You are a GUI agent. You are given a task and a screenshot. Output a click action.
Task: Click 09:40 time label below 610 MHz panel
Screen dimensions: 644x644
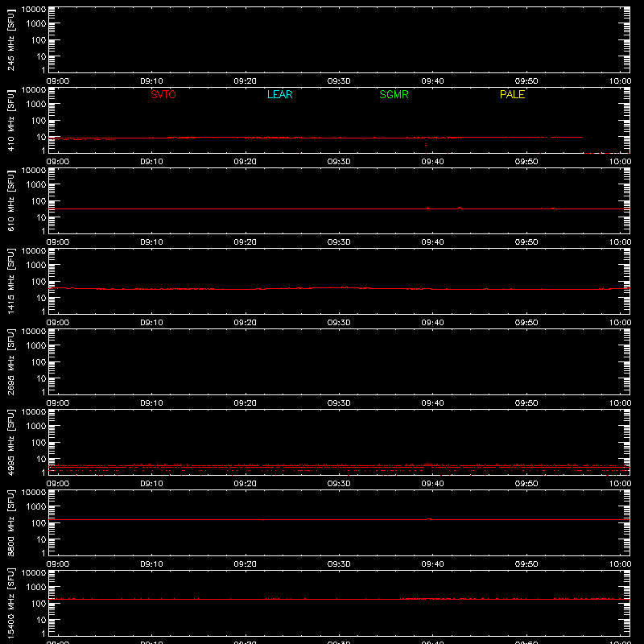[x=432, y=242]
